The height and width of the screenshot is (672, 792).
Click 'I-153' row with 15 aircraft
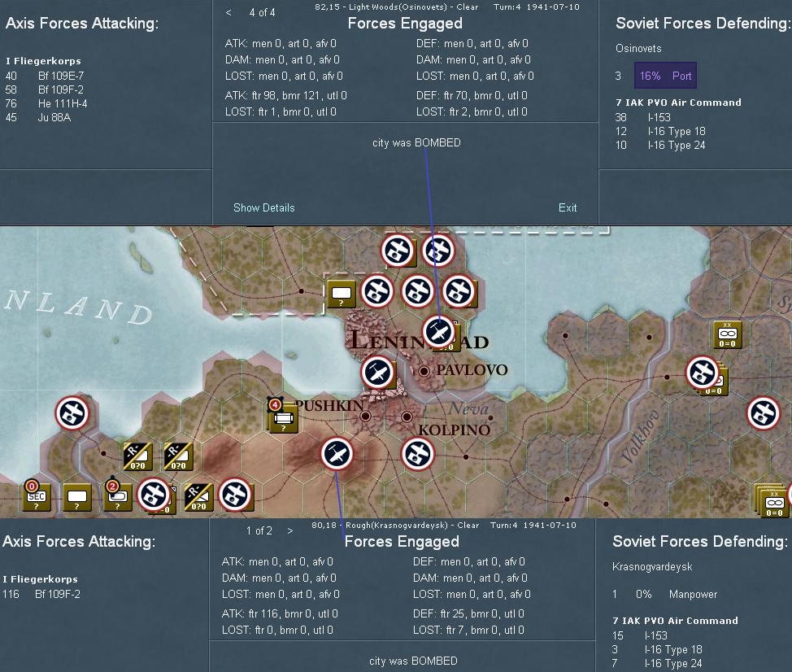click(639, 635)
